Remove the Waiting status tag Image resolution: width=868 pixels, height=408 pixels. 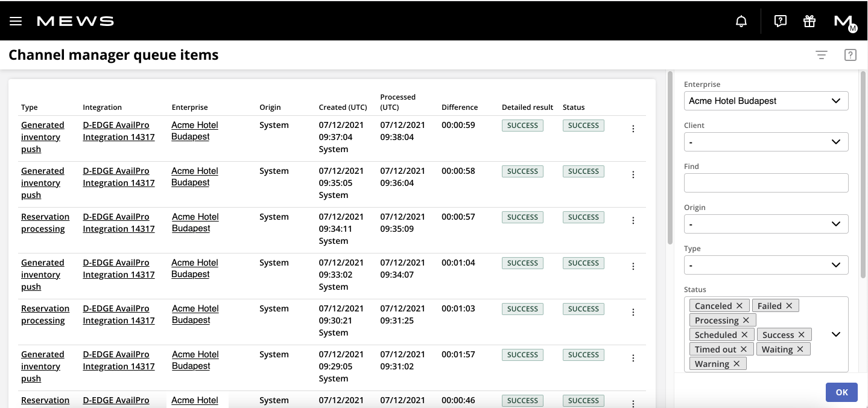(x=800, y=349)
